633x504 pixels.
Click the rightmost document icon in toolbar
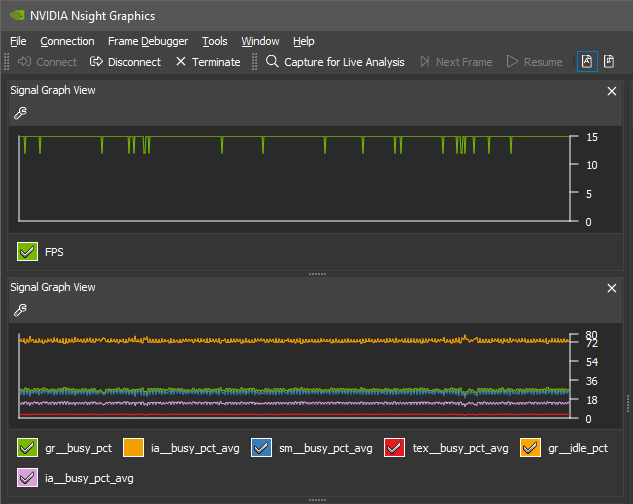609,62
